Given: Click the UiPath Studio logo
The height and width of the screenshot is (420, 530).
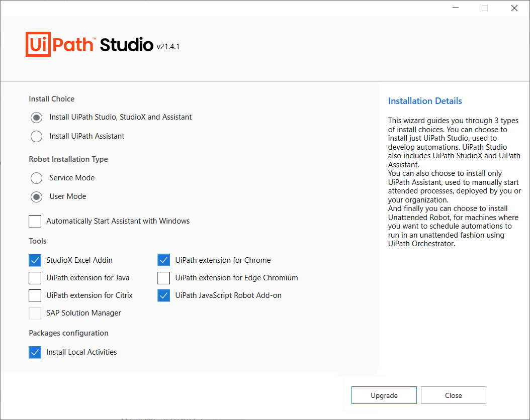Looking at the screenshot, I should tap(89, 44).
